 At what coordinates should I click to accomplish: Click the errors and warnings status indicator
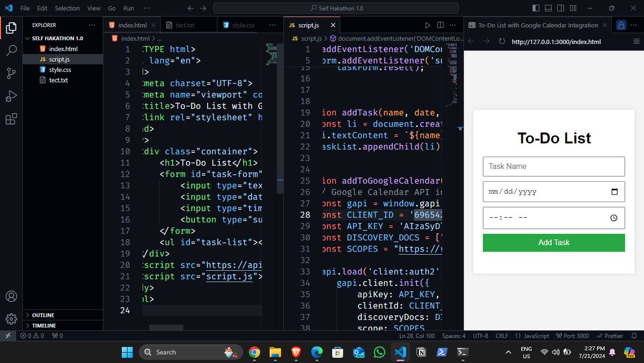click(32, 336)
